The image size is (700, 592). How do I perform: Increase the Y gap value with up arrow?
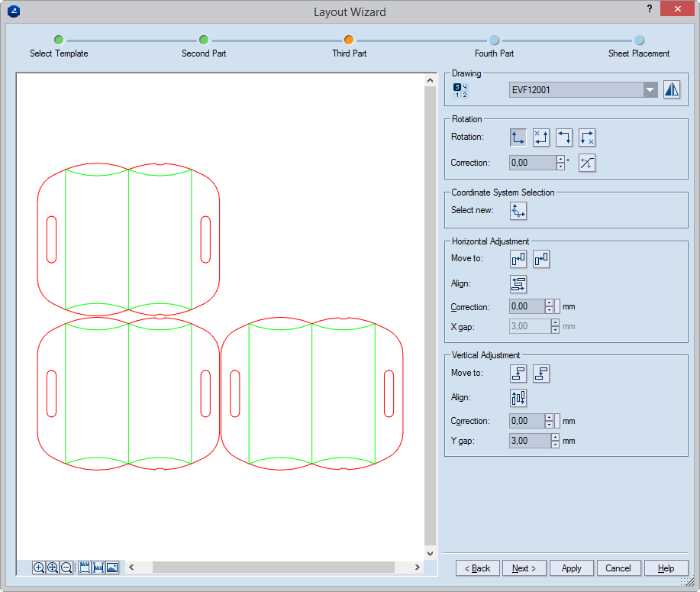tap(555, 437)
